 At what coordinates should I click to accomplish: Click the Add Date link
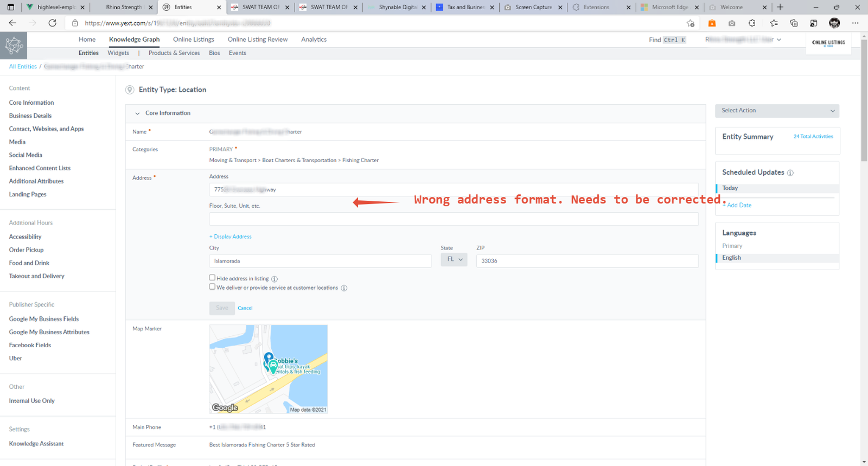pos(738,205)
